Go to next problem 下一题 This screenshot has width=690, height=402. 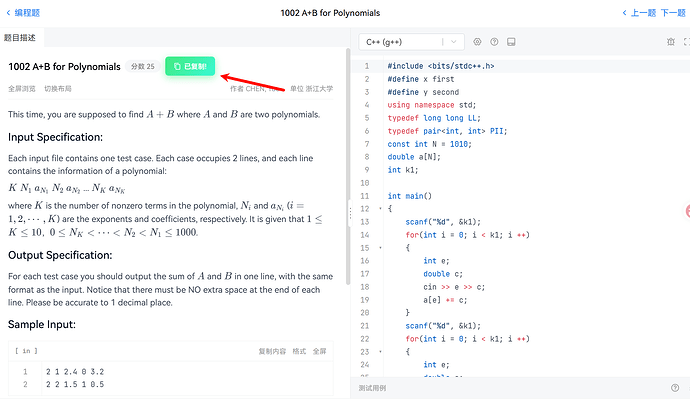coord(673,13)
